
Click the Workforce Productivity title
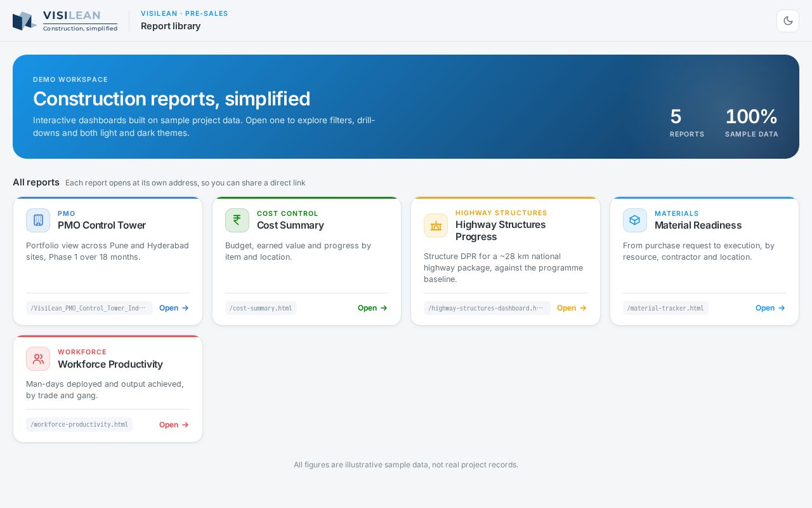click(x=110, y=364)
